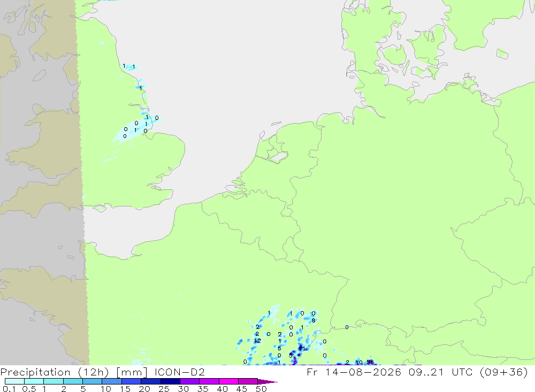Viewport: 535px width, 392px height.
Task: Click the legend label '25'
Action: (164, 389)
